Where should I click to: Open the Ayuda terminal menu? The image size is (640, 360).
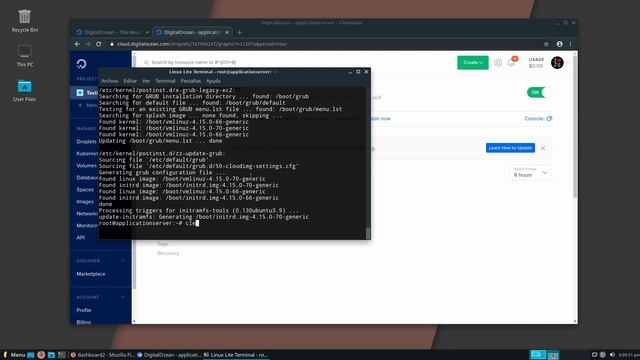213,81
